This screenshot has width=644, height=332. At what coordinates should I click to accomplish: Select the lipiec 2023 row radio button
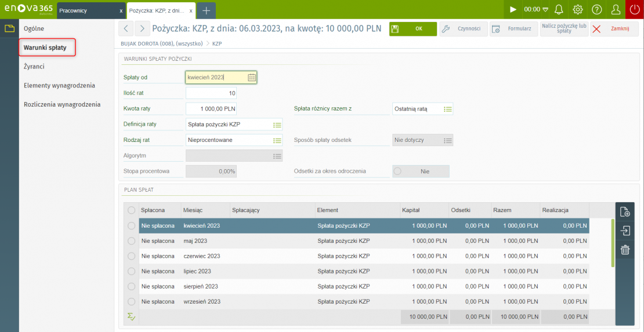coord(131,271)
